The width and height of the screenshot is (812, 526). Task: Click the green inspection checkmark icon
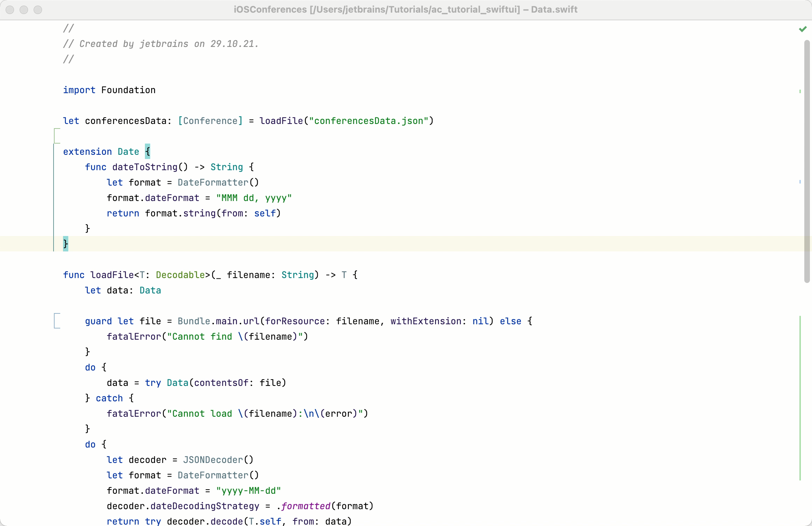[803, 29]
